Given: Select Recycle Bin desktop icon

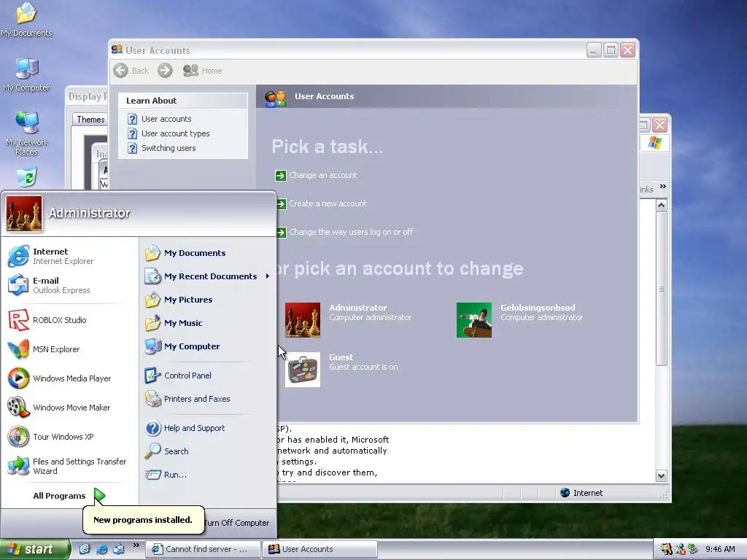Looking at the screenshot, I should (x=27, y=177).
